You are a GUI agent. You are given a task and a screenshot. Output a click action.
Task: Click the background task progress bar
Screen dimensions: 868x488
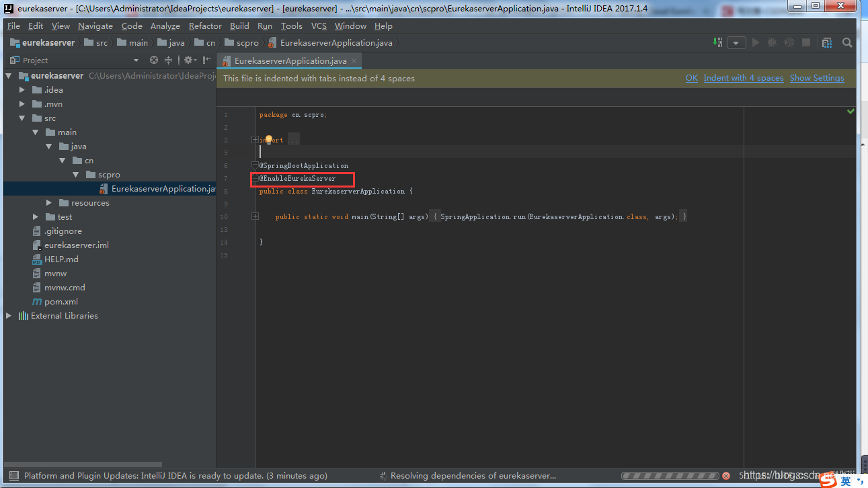tap(670, 476)
